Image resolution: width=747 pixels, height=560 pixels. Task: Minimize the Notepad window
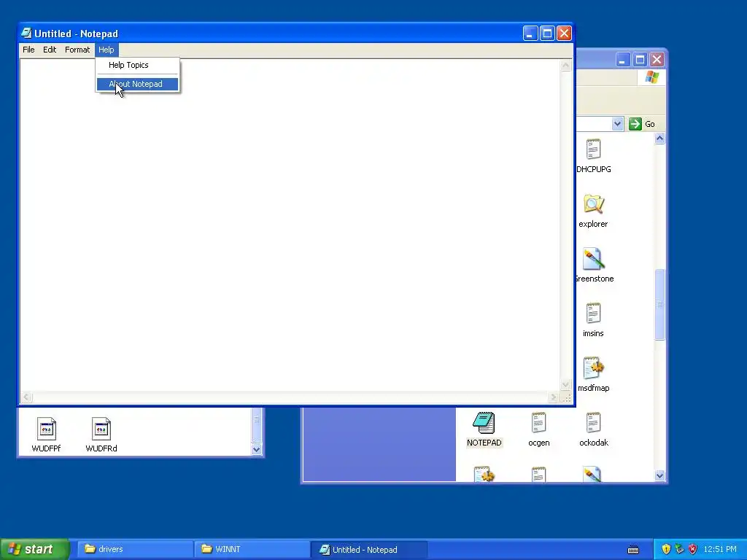(530, 34)
